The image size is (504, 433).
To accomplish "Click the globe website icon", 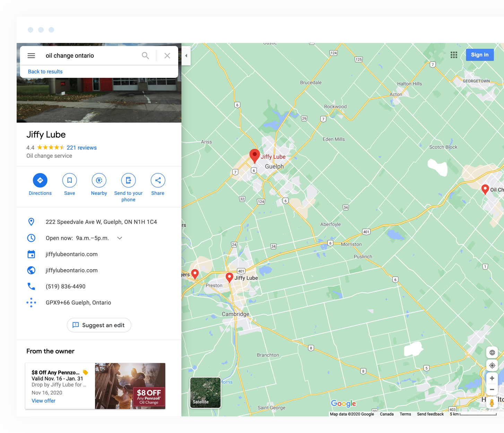I will pos(31,270).
